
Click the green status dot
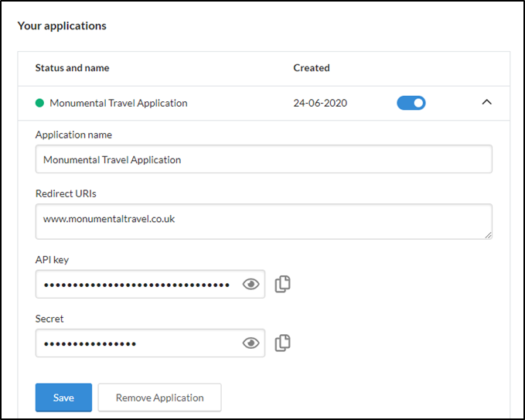(40, 103)
